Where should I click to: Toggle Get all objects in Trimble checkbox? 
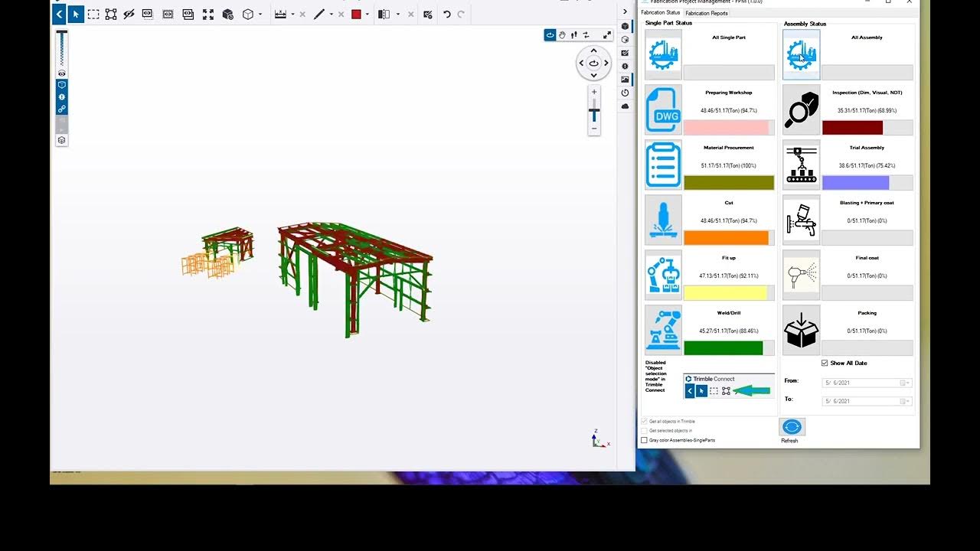coord(644,422)
